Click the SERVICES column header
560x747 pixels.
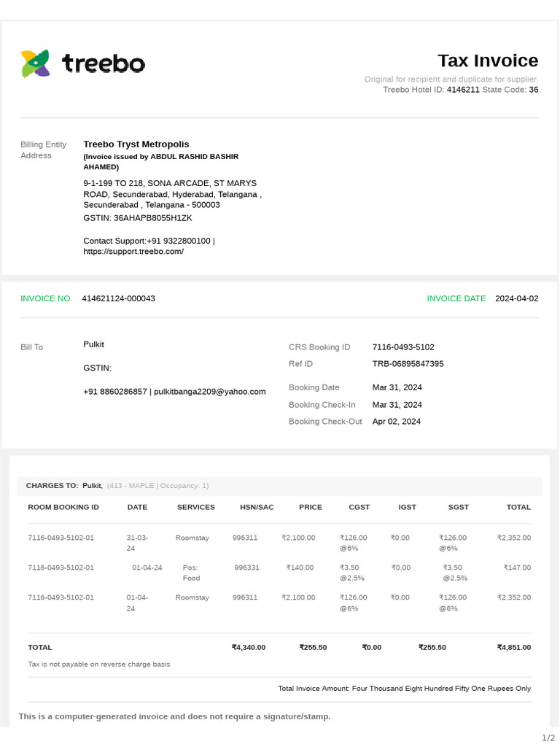coord(195,507)
